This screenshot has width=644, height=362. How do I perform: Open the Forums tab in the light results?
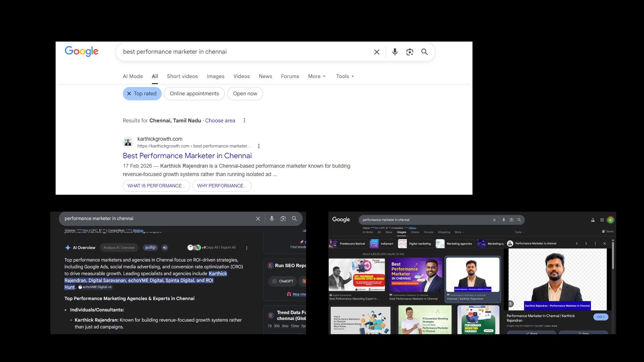click(290, 76)
